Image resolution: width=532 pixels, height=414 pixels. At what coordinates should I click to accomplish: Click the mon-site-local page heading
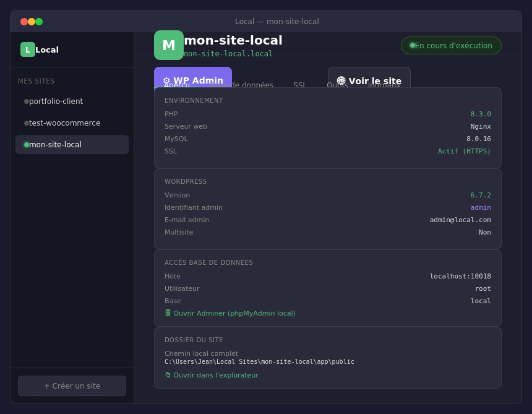click(x=233, y=40)
